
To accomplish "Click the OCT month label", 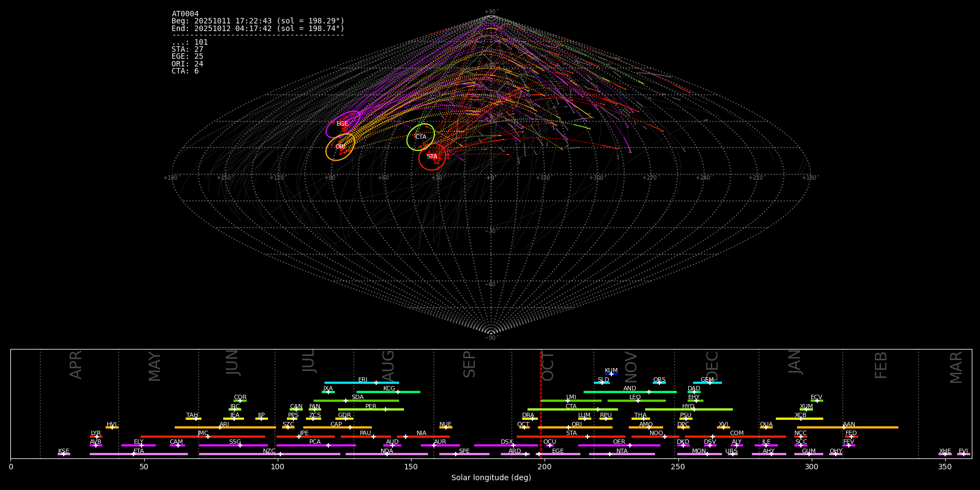I will coord(548,366).
